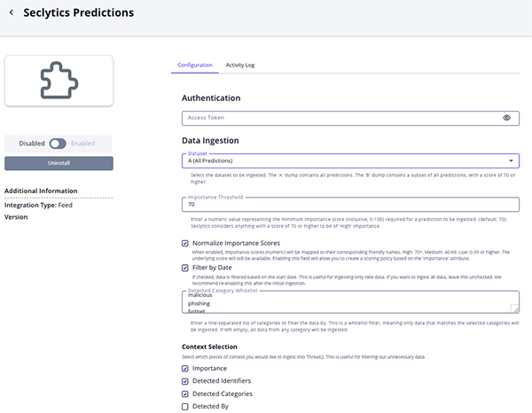The width and height of the screenshot is (532, 413).
Task: Toggle the Detected Categories checkbox
Action: pos(185,394)
